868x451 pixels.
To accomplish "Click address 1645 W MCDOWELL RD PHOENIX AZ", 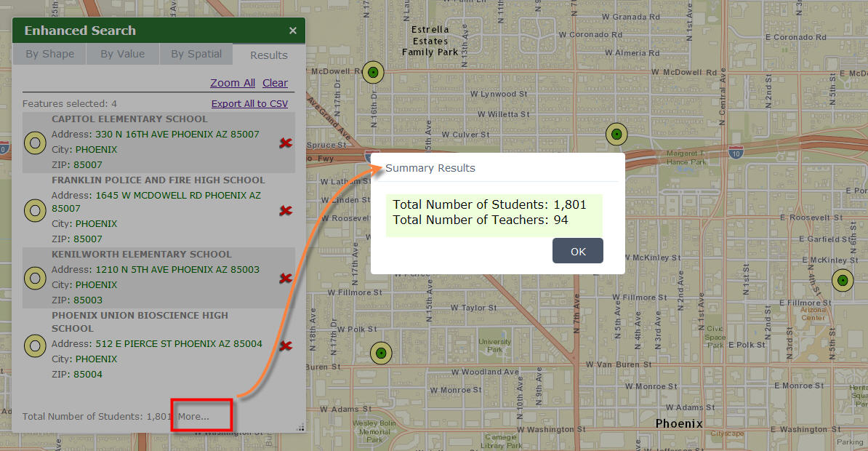I will tap(156, 201).
